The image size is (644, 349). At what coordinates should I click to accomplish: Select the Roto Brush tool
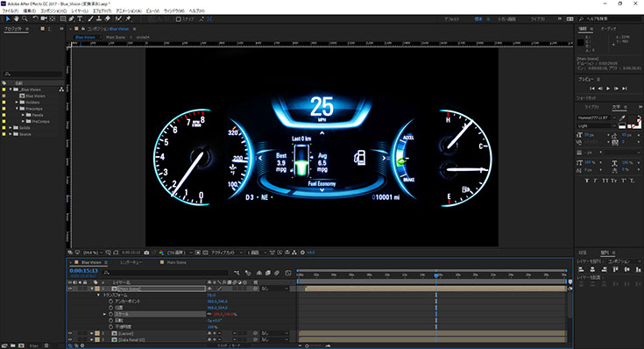[118, 19]
